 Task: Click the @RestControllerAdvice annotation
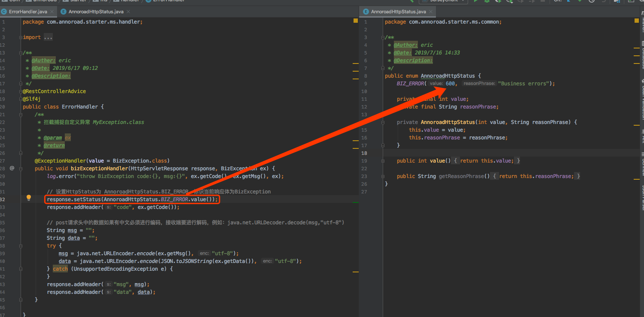click(x=54, y=91)
